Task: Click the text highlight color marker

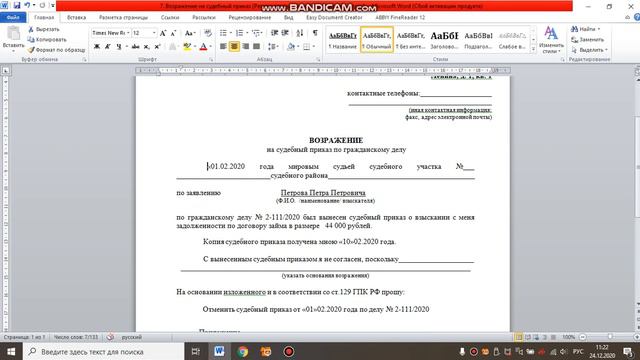Action: point(187,47)
